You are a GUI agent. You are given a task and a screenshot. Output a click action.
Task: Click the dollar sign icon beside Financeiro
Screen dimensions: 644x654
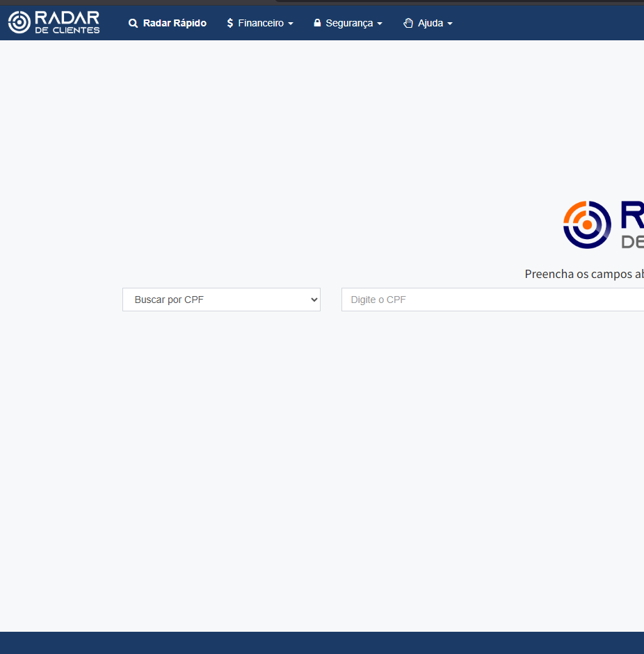click(230, 23)
